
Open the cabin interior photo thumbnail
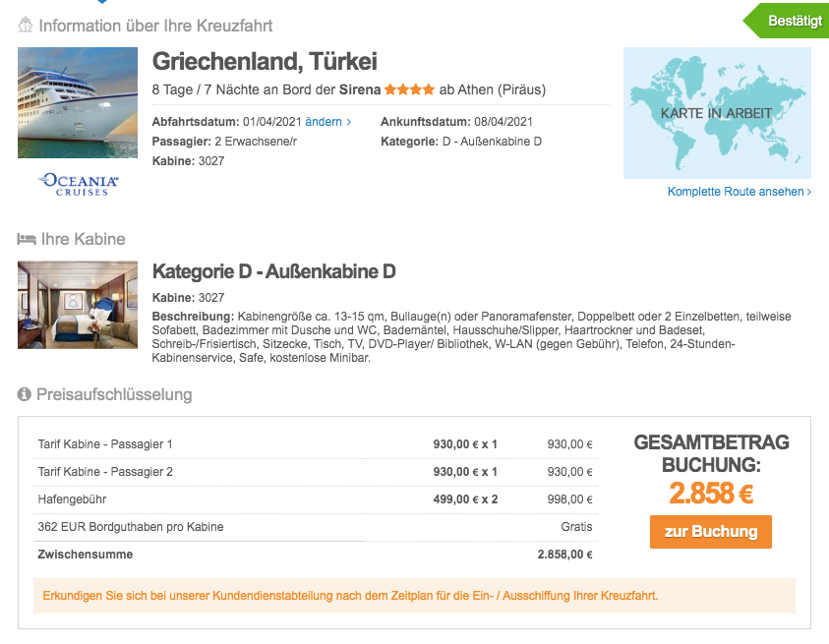coord(78,305)
